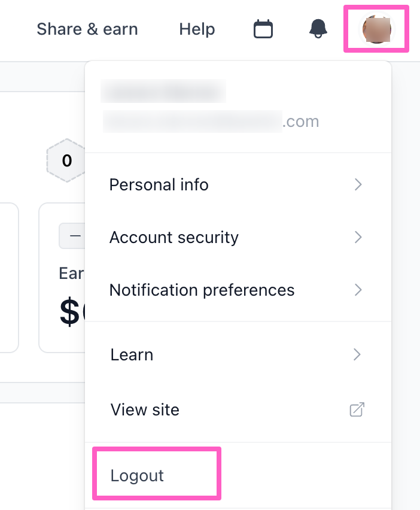Click the hexagon badge showing 0
This screenshot has height=510, width=420.
point(67,160)
